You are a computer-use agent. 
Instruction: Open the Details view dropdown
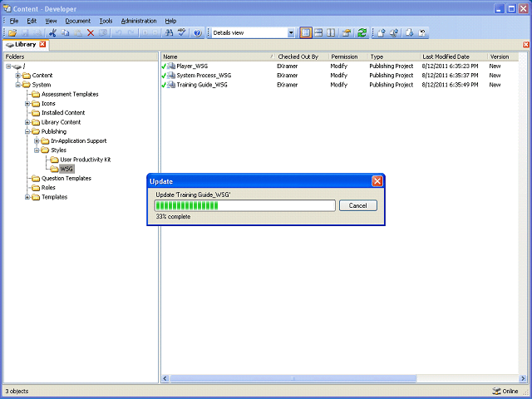coord(291,33)
